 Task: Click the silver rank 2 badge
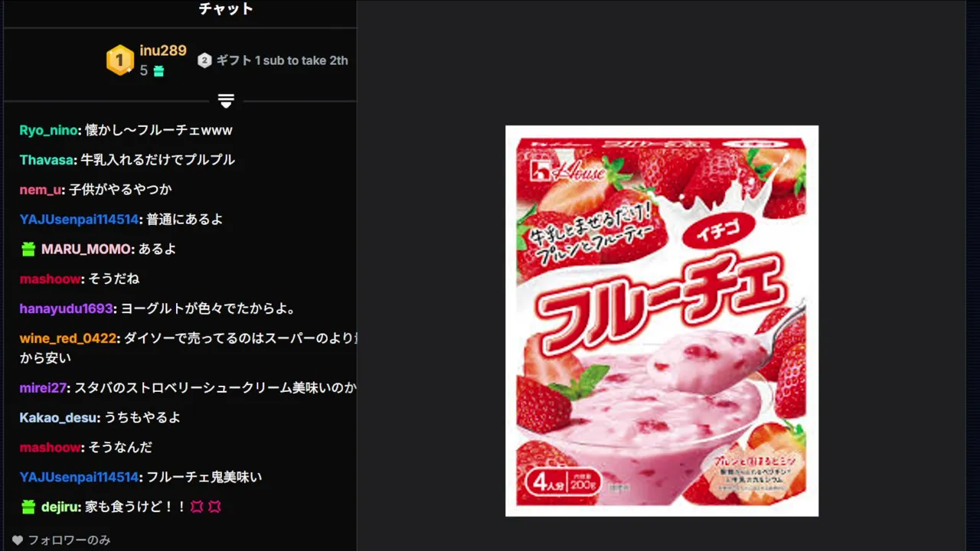(204, 60)
